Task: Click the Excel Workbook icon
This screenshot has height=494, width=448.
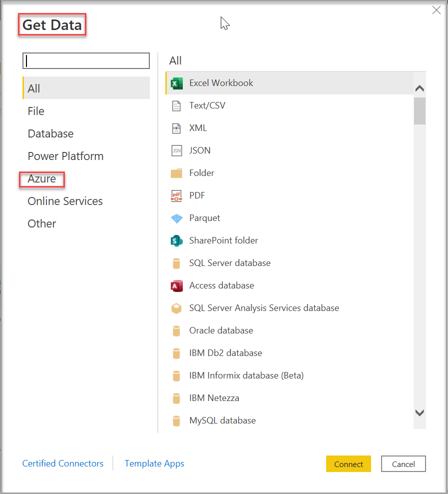Action: [x=176, y=83]
